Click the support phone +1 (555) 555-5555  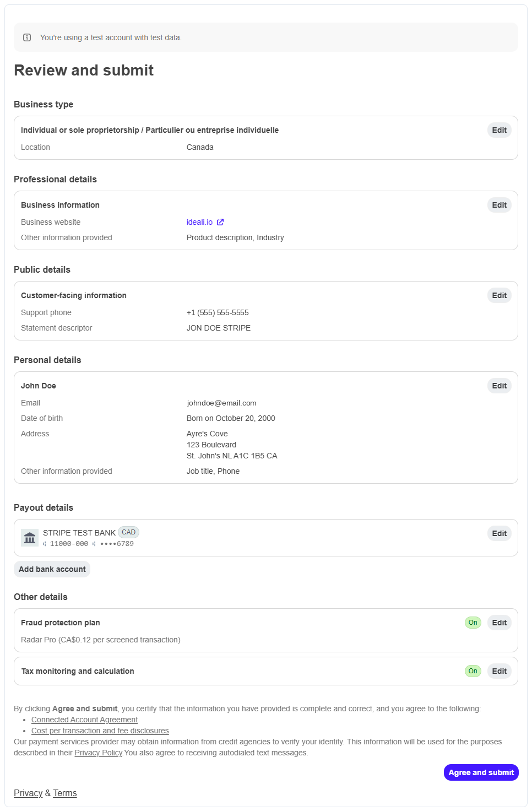pyautogui.click(x=218, y=312)
